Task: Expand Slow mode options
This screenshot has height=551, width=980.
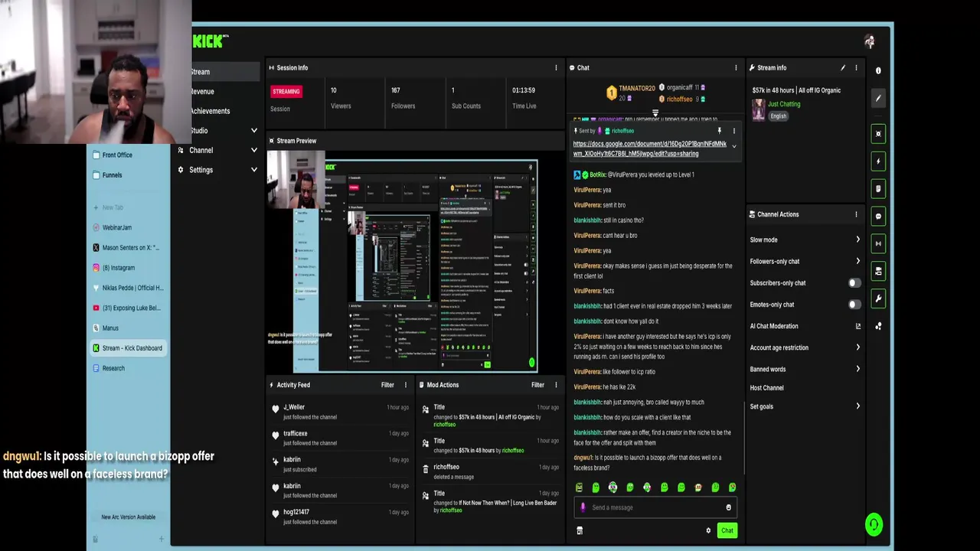Action: tap(857, 240)
